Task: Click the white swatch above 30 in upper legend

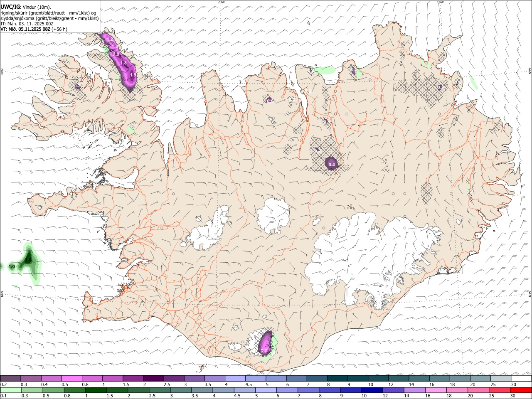Action: [x=521, y=378]
